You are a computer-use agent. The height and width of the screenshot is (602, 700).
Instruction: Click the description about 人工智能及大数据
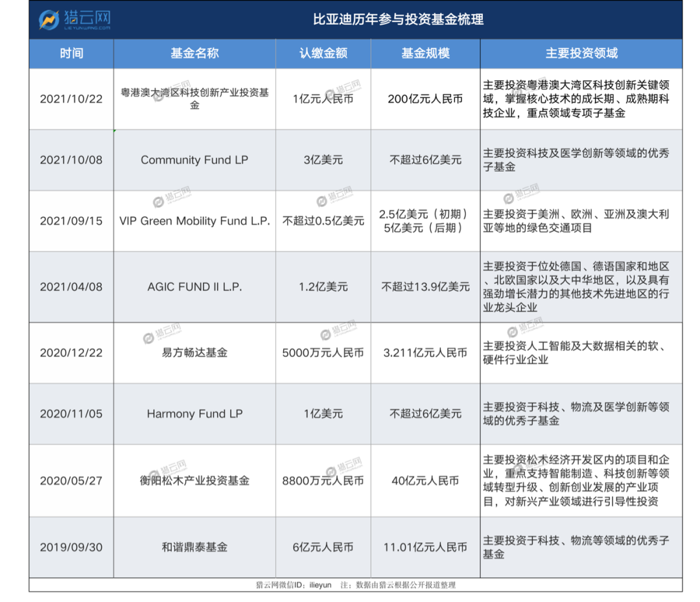[576, 353]
